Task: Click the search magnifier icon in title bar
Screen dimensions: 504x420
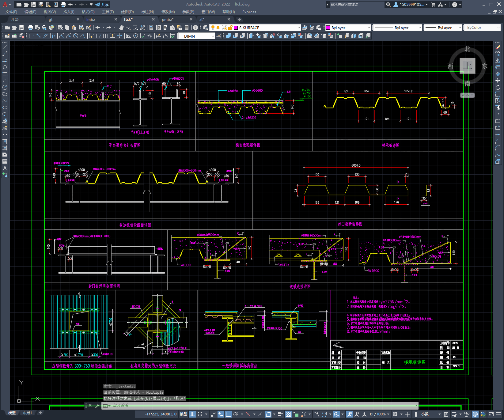Action: pyautogui.click(x=388, y=5)
